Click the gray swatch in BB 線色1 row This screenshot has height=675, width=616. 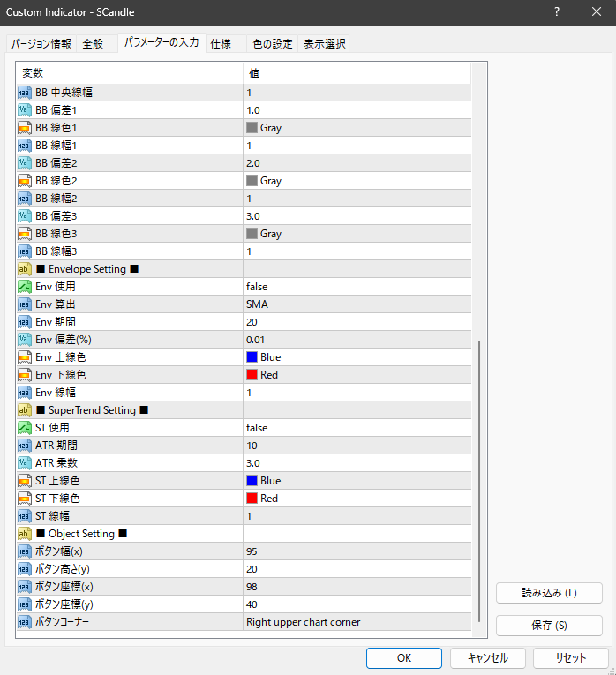point(252,128)
